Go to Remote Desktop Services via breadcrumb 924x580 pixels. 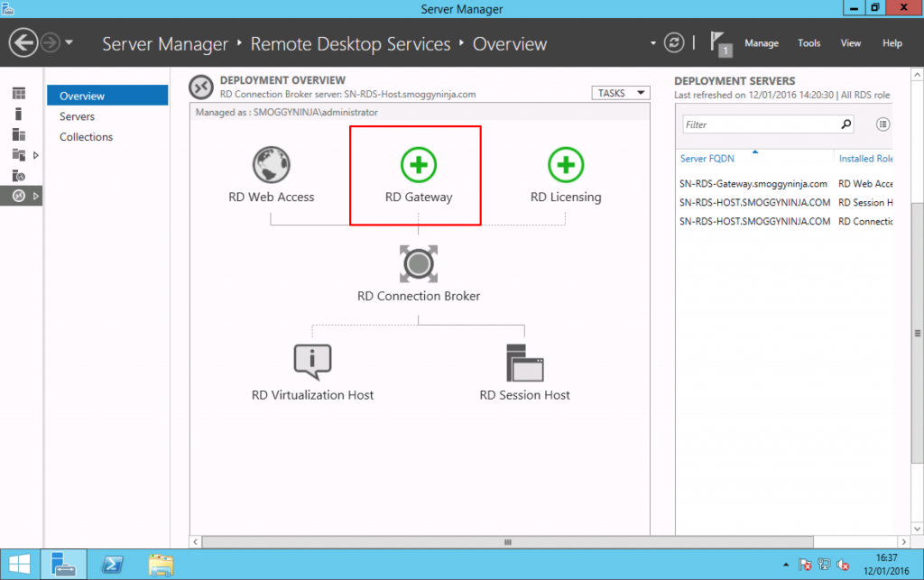351,43
